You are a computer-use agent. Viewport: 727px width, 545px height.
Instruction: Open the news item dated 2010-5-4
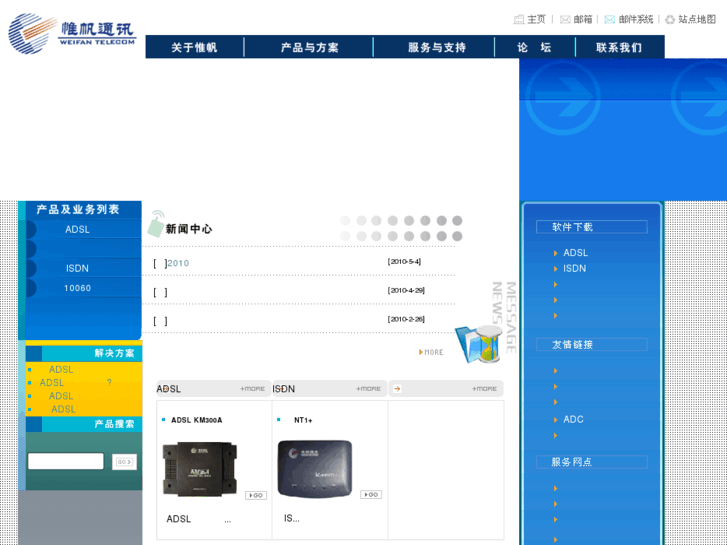(x=171, y=263)
